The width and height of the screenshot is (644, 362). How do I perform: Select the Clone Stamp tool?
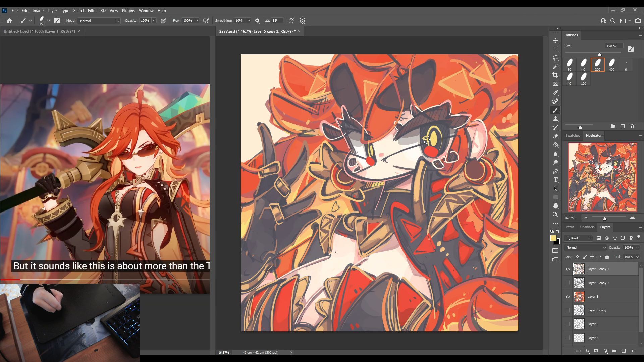[x=555, y=119]
